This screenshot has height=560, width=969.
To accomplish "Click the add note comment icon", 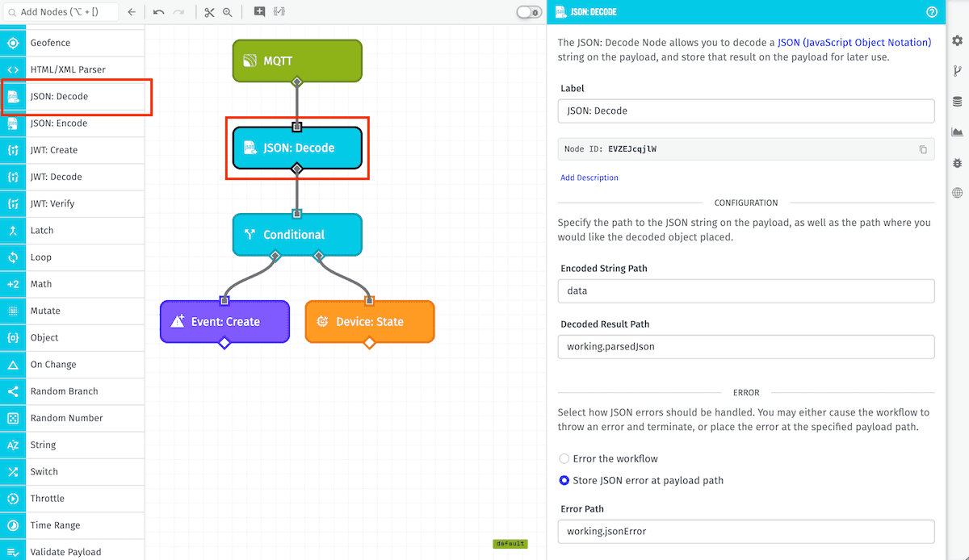I will [259, 12].
